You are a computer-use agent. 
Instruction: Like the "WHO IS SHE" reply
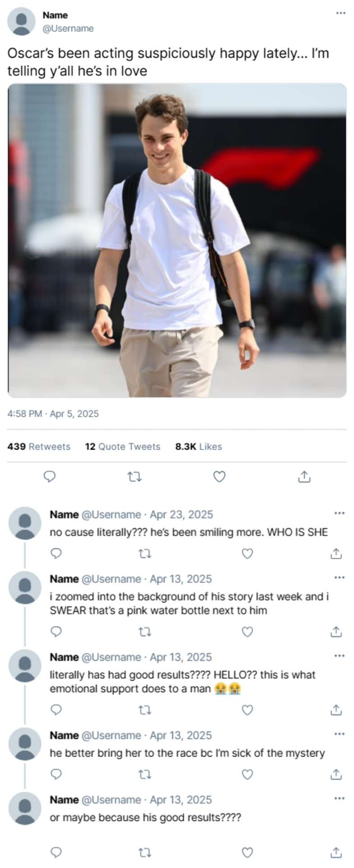point(247,553)
